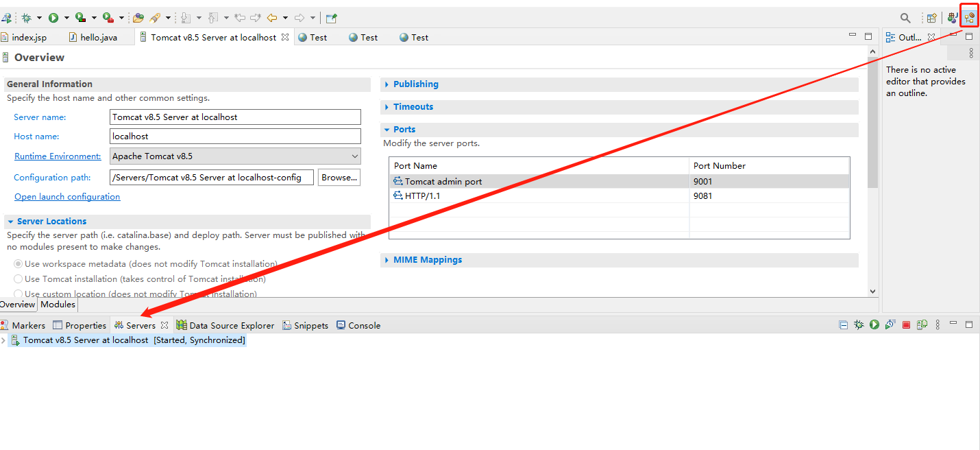Close the Tomcat v8.5 Server editor tab
The width and height of the screenshot is (980, 450).
pyautogui.click(x=285, y=37)
